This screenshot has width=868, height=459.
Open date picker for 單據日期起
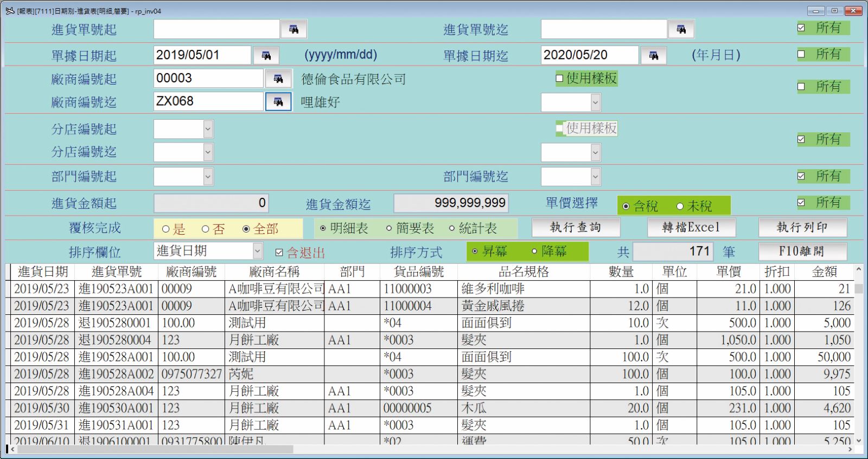[x=266, y=55]
